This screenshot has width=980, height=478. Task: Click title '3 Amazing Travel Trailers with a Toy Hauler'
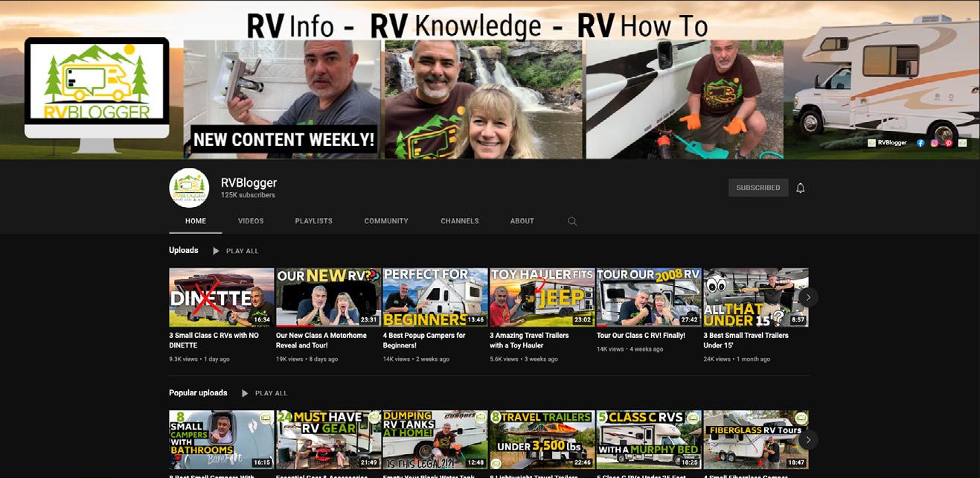tap(529, 340)
